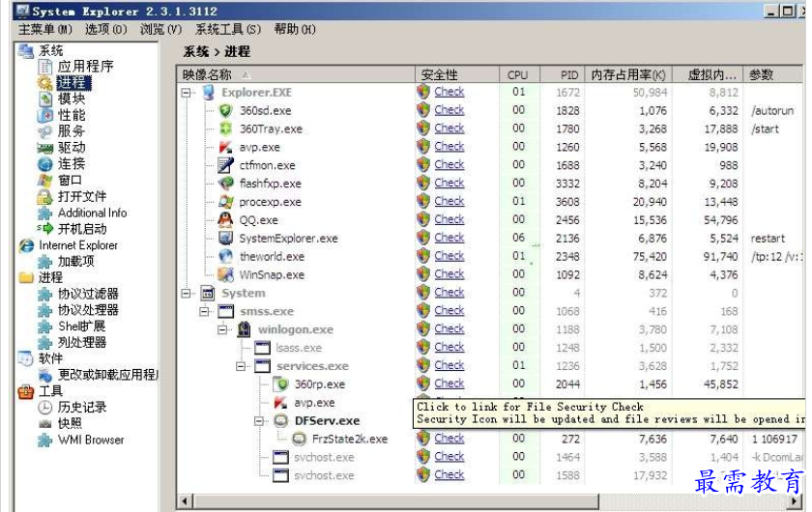This screenshot has width=812, height=512.
Task: Click Check link for 360rp.exe
Action: [x=449, y=384]
